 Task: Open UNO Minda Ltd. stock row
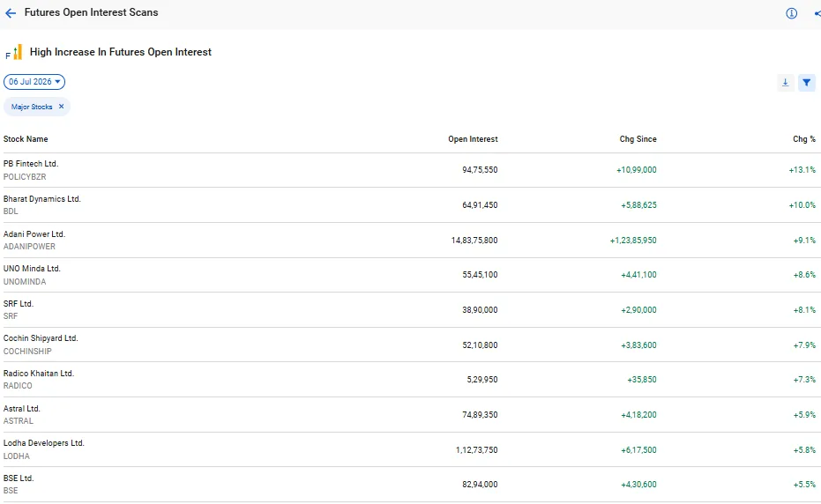409,275
